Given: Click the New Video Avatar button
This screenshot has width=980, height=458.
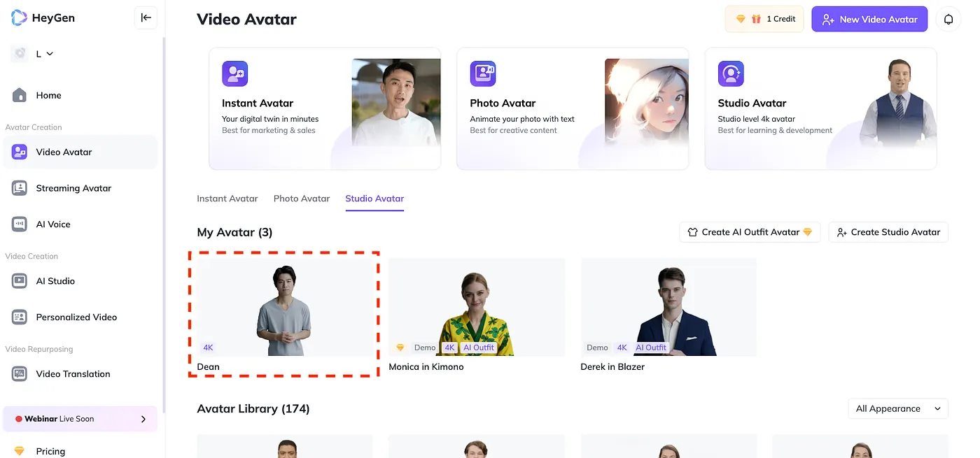Looking at the screenshot, I should click(x=869, y=19).
